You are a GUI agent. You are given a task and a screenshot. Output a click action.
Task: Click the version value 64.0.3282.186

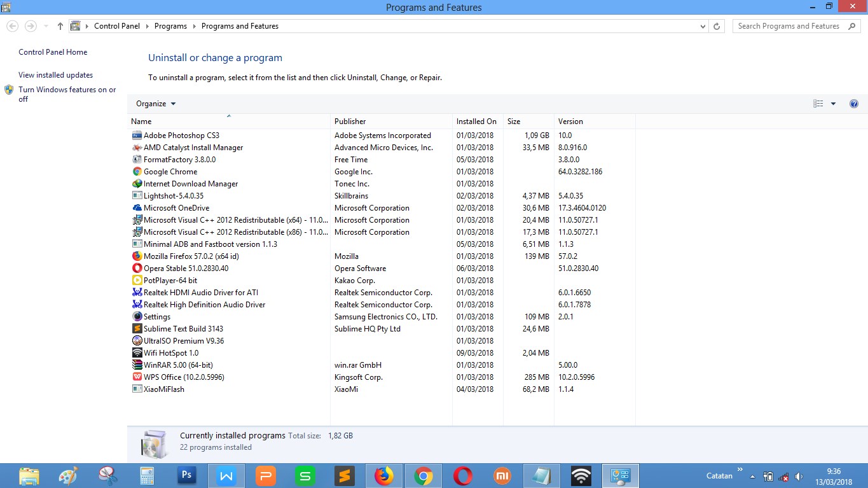[x=580, y=172]
